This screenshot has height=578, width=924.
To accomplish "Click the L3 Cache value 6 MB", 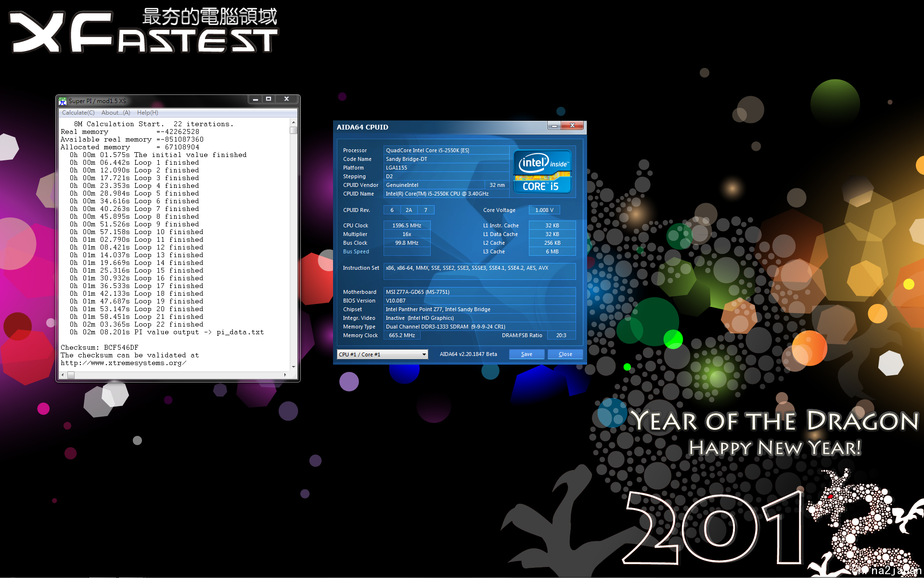I will 552,251.
